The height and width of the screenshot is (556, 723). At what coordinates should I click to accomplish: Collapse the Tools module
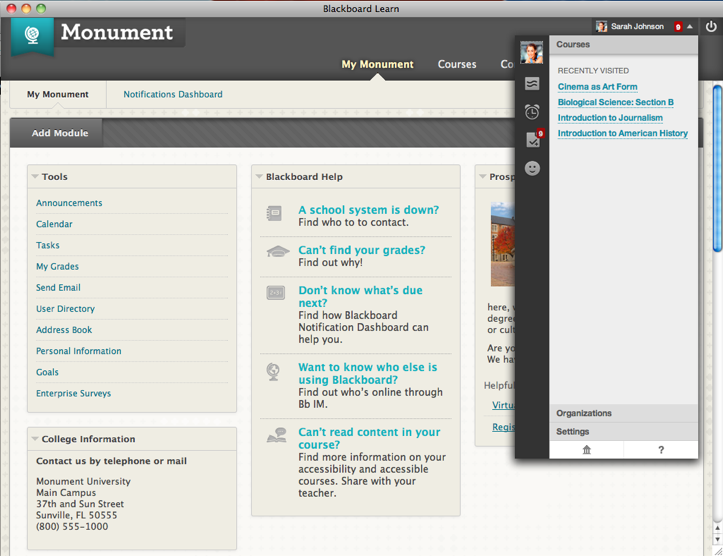tap(35, 177)
